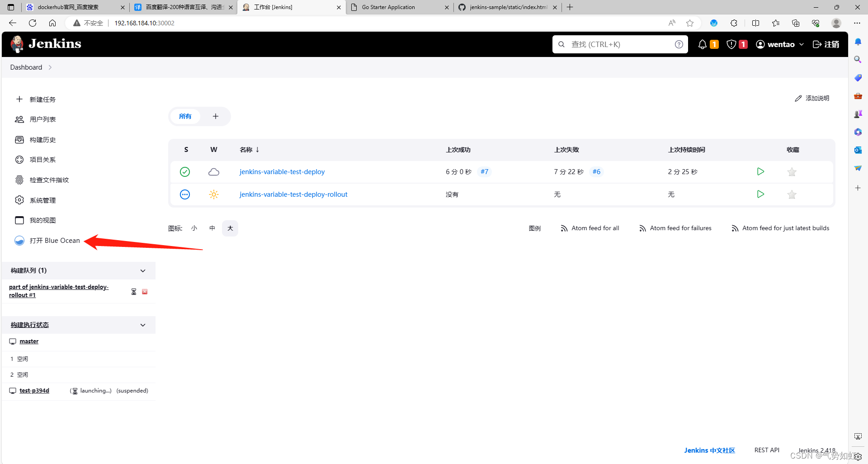Open a new browser tab
The image size is (868, 464).
coord(570,7)
